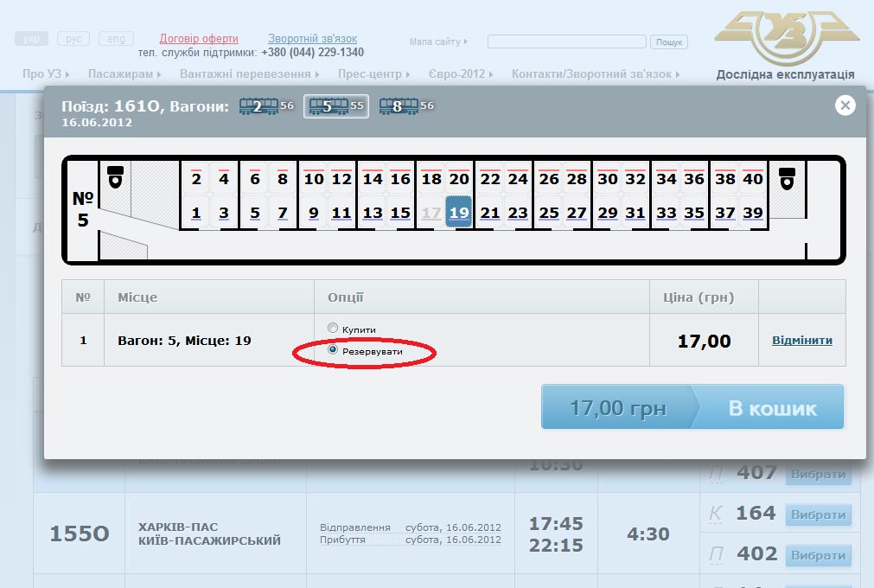Select the Купити radio option
This screenshot has width=874, height=588.
tap(333, 329)
